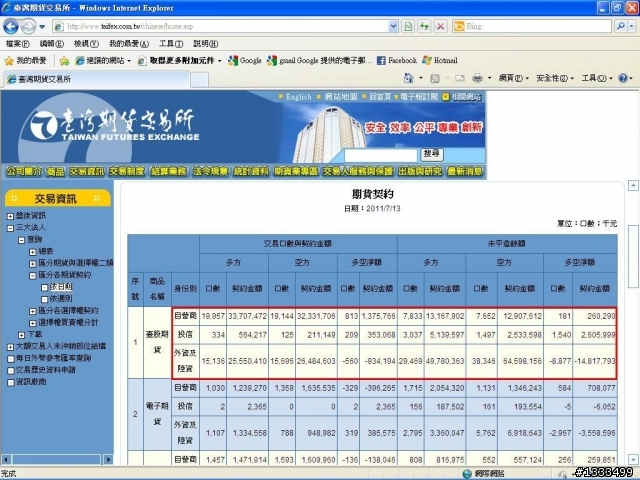Viewport: 640px width, 480px height.
Task: Open the 檔案(F) menu
Action: 18,43
